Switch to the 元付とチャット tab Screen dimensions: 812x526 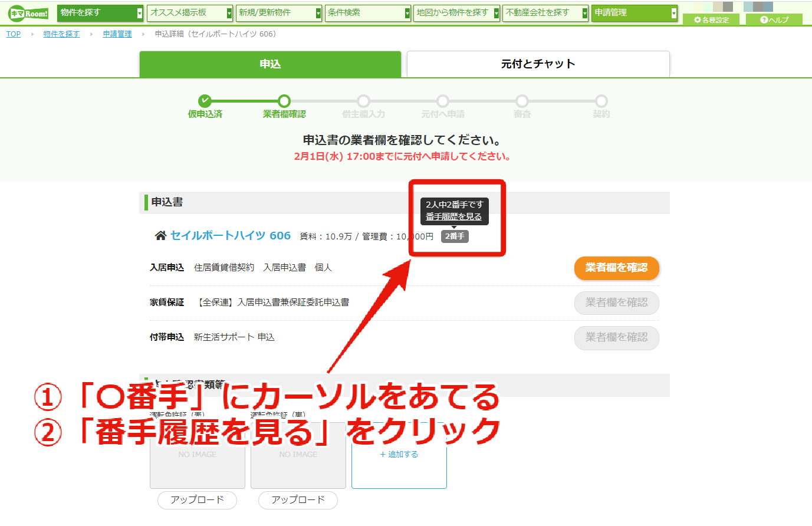tap(538, 64)
